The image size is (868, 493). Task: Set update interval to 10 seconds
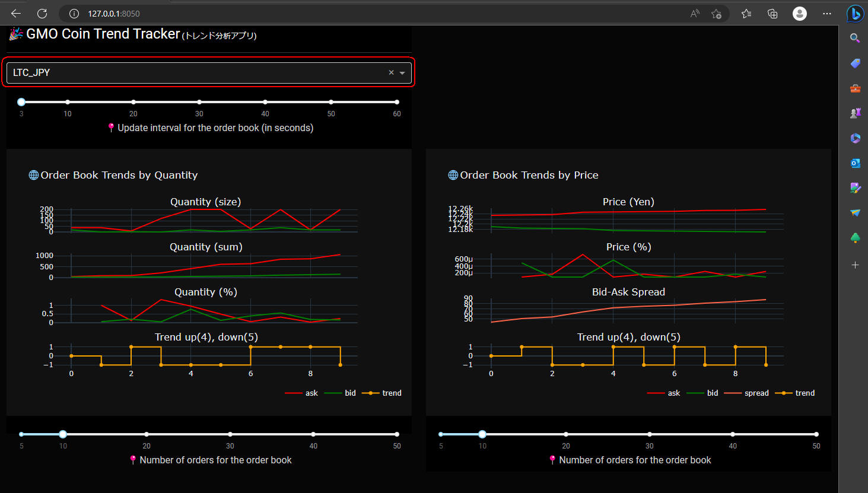[x=68, y=102]
